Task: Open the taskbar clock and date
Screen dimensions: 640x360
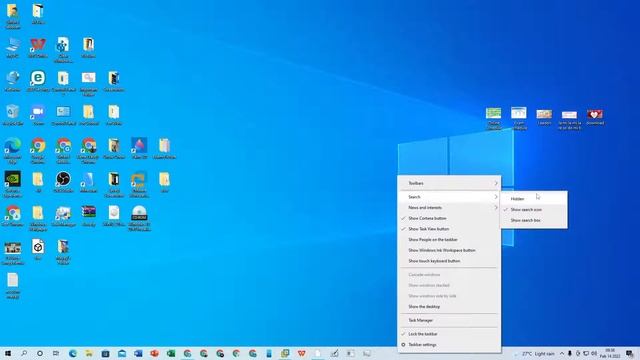Action: pos(610,353)
